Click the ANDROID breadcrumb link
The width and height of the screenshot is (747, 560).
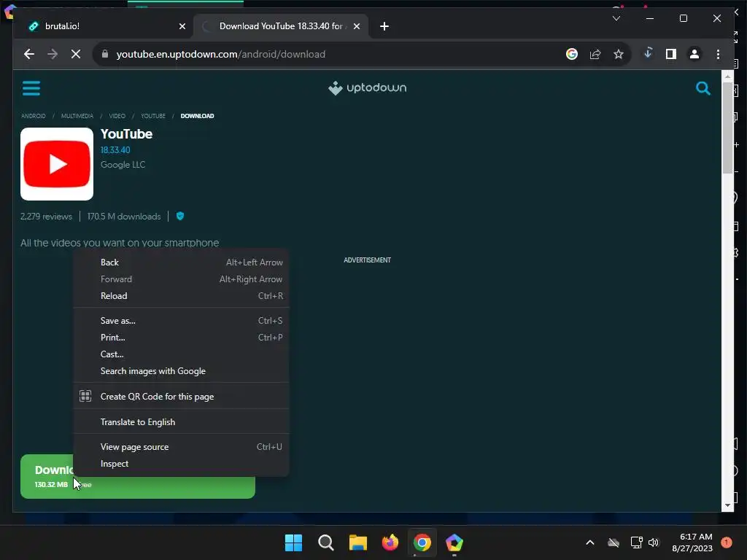(34, 116)
